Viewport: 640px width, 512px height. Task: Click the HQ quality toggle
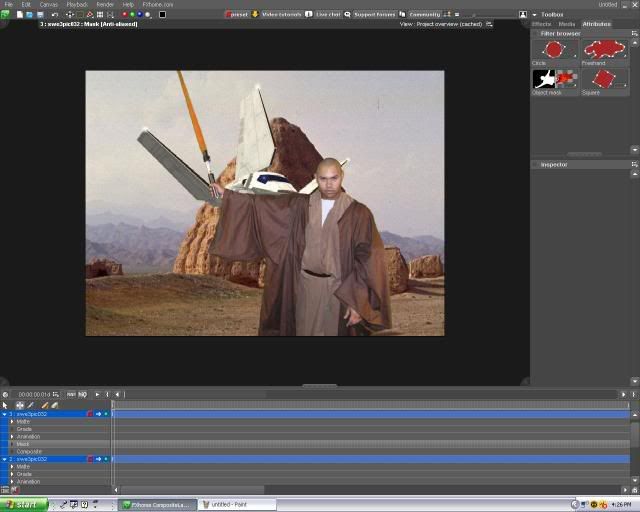coord(82,394)
